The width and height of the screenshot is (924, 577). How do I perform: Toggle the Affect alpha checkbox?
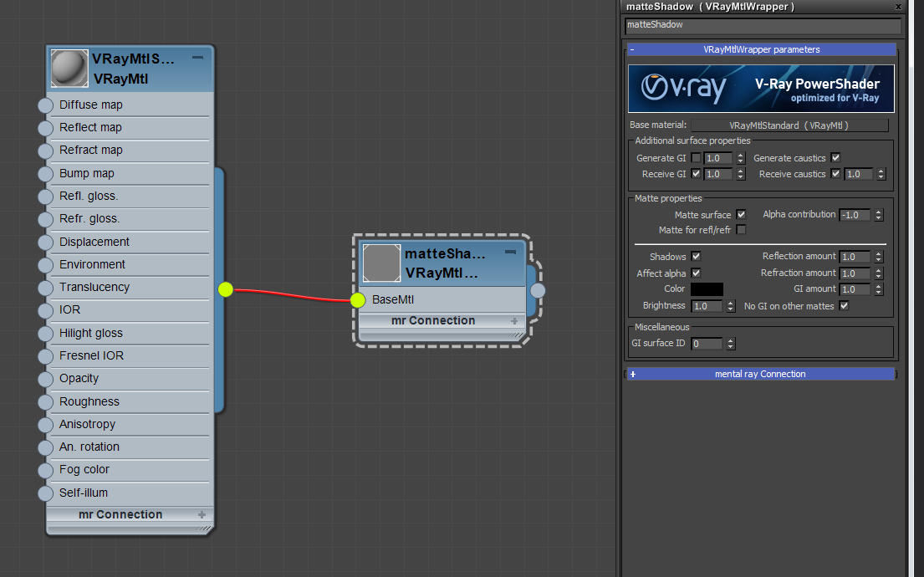click(x=696, y=273)
